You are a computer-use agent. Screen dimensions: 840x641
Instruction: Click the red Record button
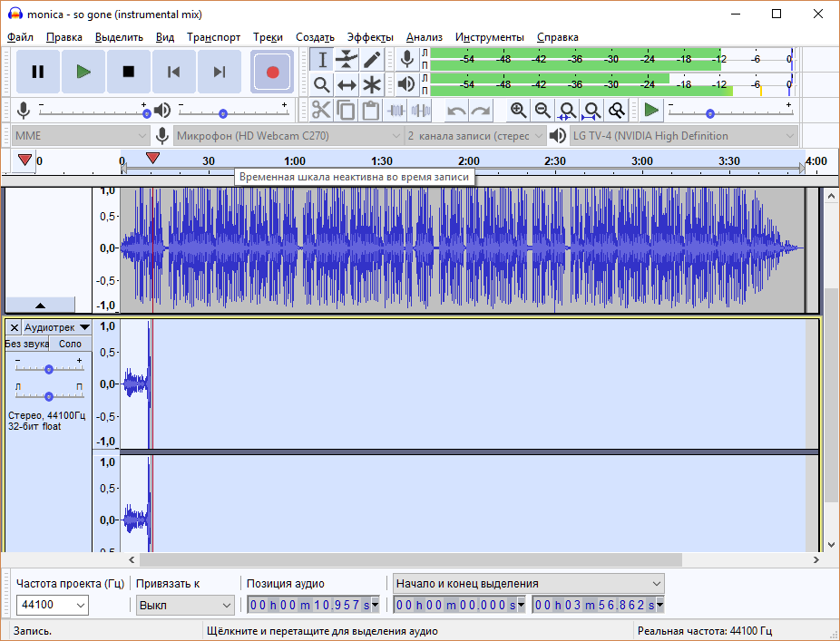[272, 72]
